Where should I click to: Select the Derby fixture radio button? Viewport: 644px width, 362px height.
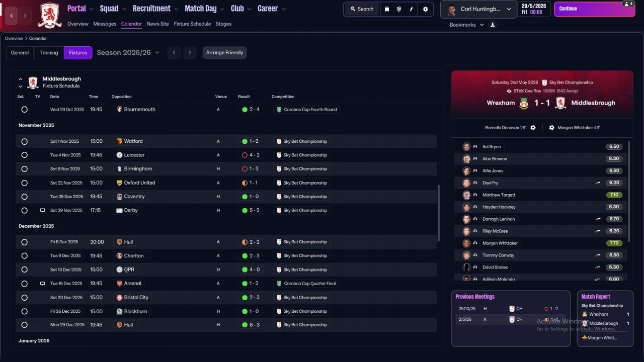(x=24, y=210)
